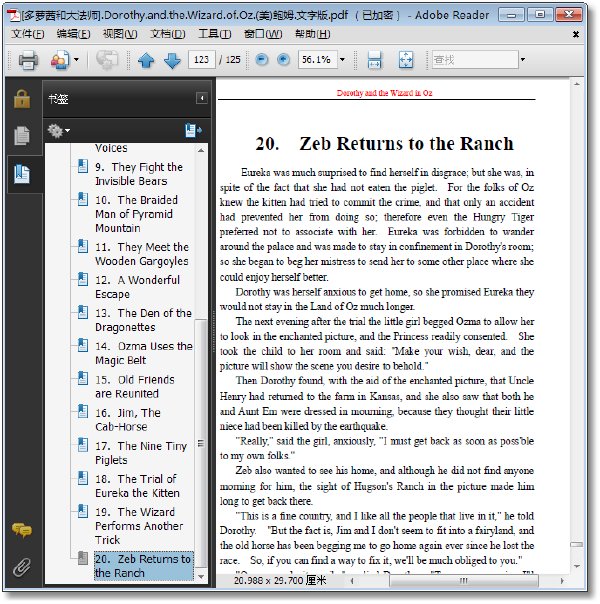Open the Attachments paperclip panel icon
600x604 pixels.
coord(22,567)
